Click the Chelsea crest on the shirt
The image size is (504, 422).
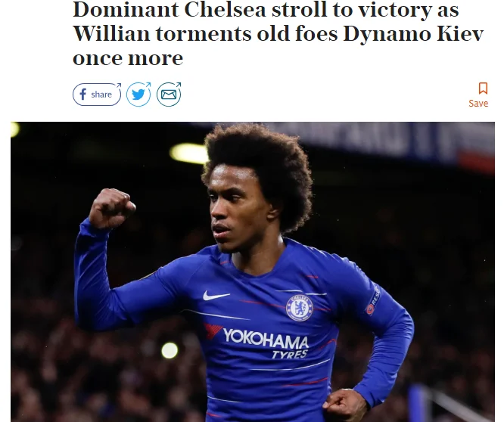[x=300, y=308]
